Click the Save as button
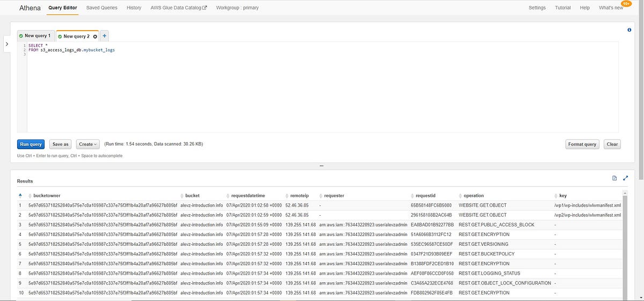 (60, 144)
